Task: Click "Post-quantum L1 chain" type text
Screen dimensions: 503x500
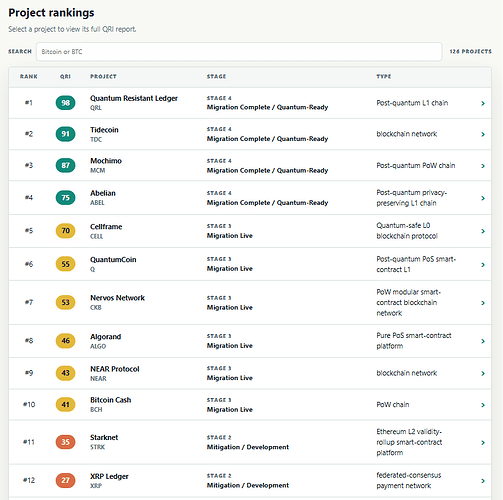Action: (x=412, y=103)
